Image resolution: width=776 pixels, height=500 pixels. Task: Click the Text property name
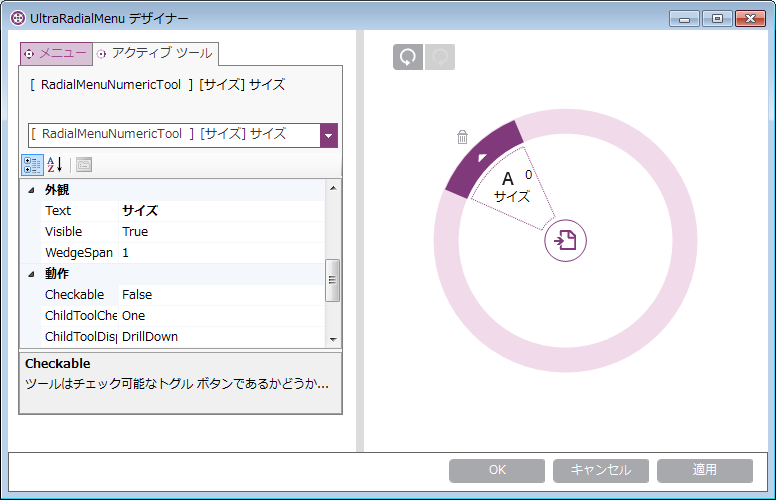pos(58,211)
